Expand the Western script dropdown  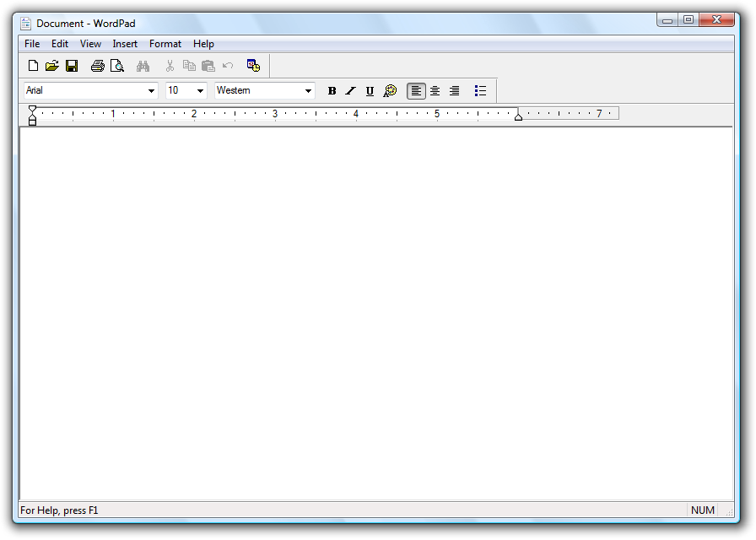(308, 90)
